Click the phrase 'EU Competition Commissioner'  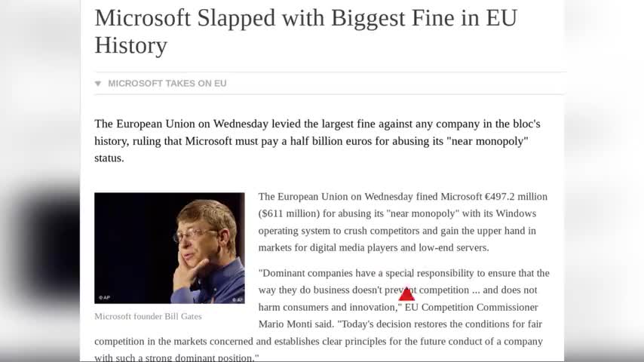[x=471, y=307]
